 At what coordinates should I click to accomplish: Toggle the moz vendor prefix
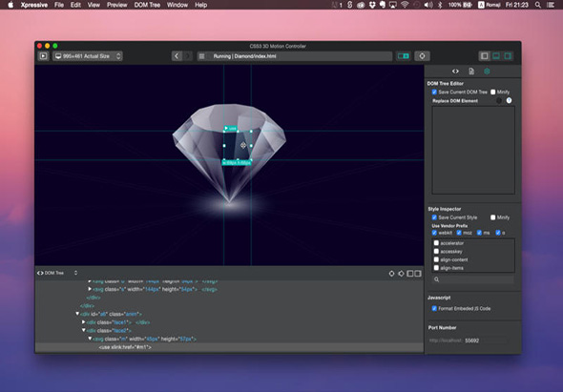coord(459,233)
